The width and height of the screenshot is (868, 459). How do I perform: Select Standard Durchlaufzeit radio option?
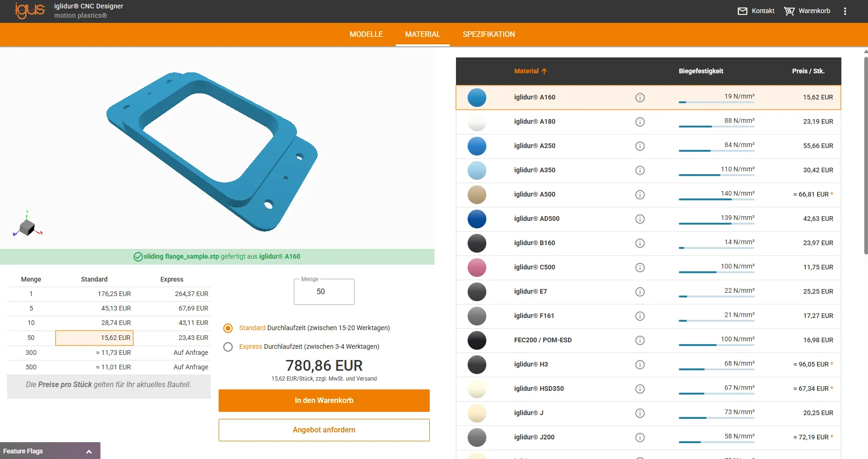[x=228, y=328]
